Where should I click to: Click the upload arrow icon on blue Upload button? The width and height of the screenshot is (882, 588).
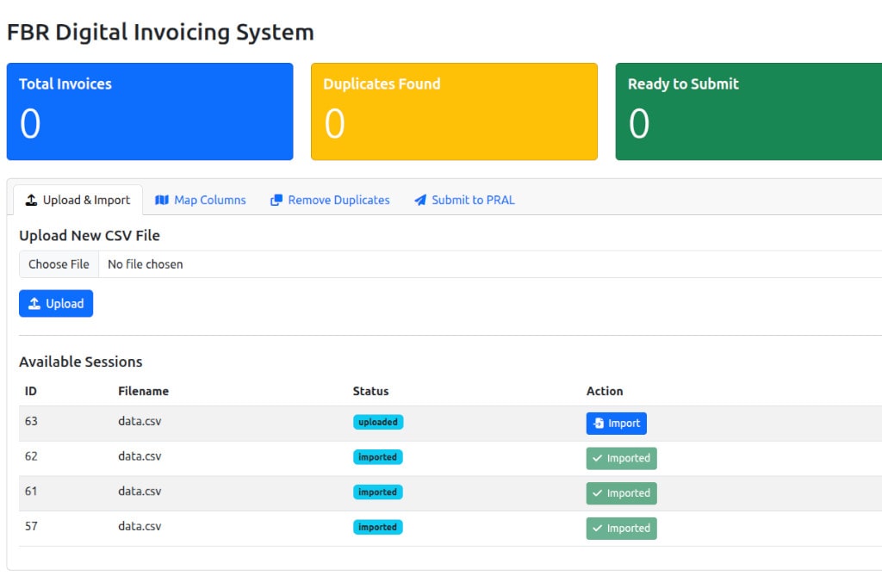pyautogui.click(x=34, y=304)
